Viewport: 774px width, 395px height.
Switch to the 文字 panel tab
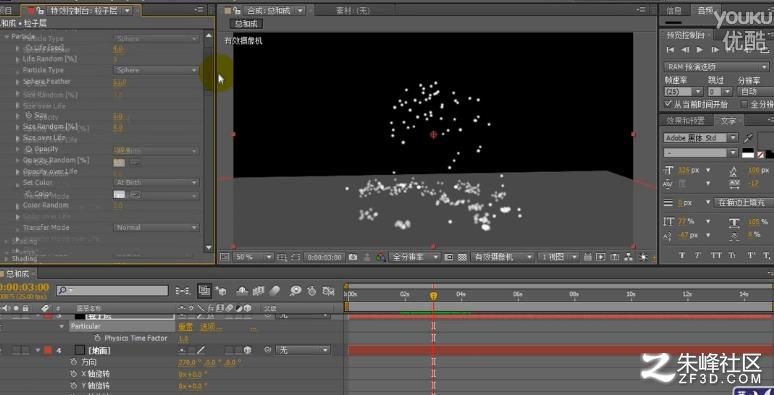728,120
